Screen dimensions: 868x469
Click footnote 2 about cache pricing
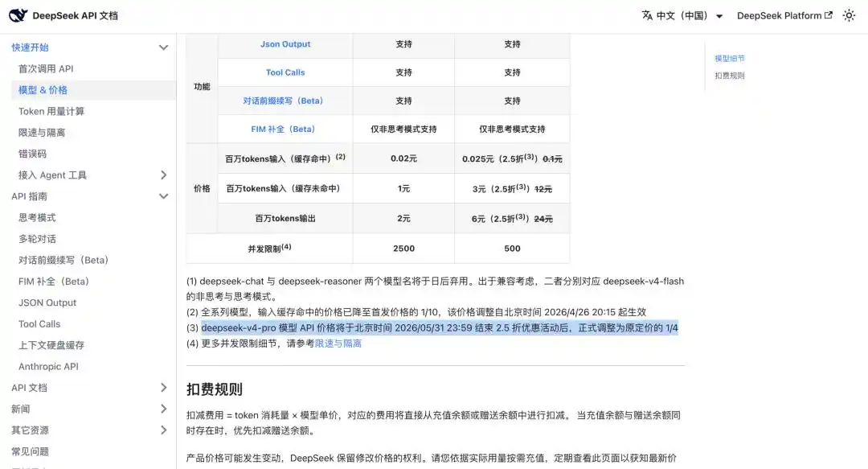[416, 312]
